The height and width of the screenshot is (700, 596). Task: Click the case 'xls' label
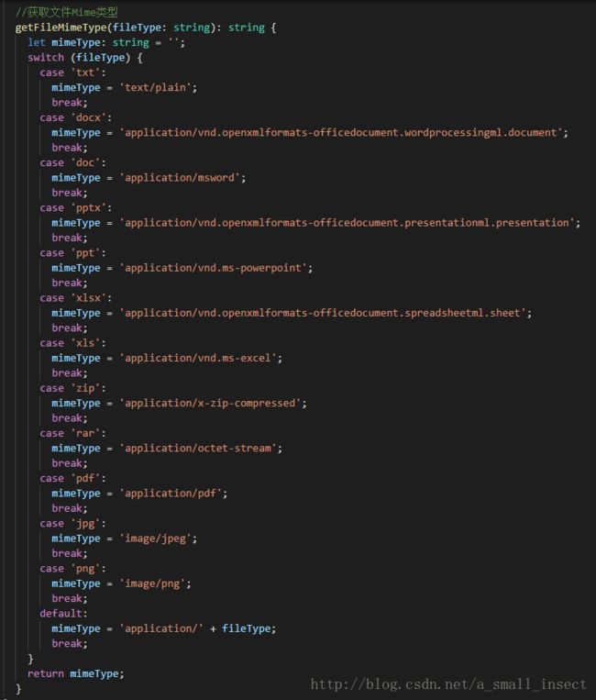[72, 343]
